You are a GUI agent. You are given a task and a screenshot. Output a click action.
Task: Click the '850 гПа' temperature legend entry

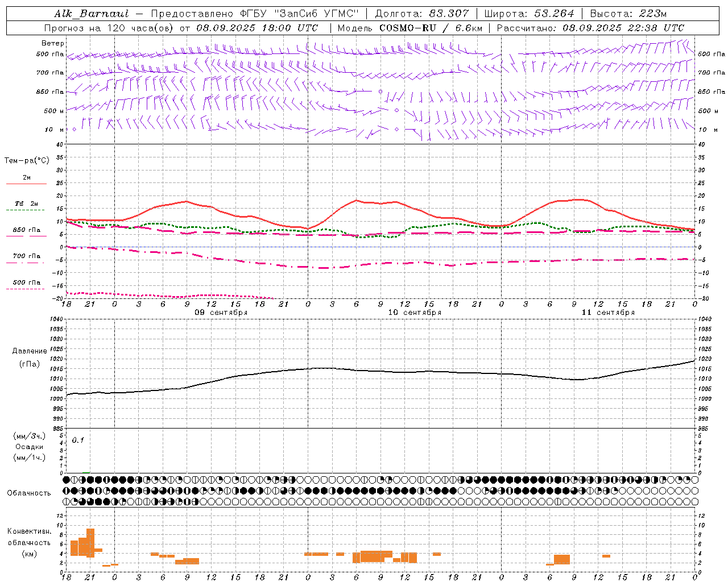(26, 230)
